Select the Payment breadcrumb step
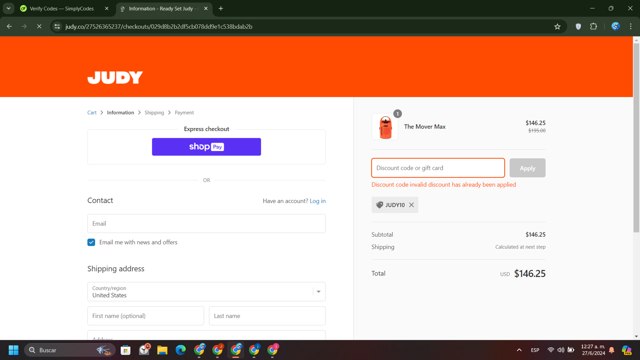Screen dimensions: 640x360 184,113
